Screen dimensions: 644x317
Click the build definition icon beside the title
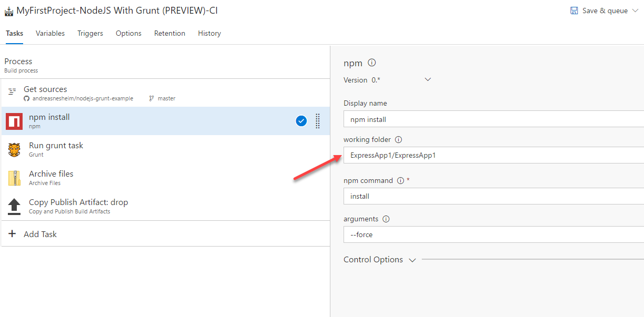pyautogui.click(x=8, y=11)
